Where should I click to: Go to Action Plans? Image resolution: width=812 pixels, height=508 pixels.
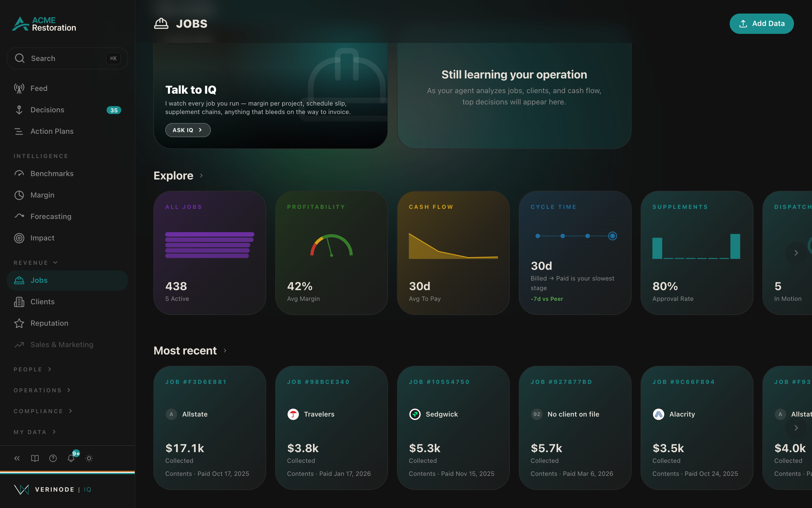(x=67, y=131)
